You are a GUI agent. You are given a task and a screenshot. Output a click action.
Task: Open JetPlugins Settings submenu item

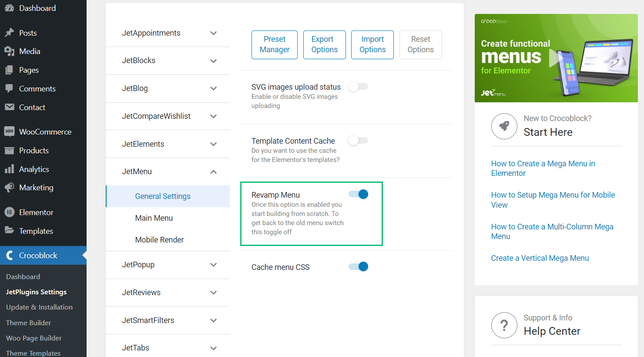[36, 292]
